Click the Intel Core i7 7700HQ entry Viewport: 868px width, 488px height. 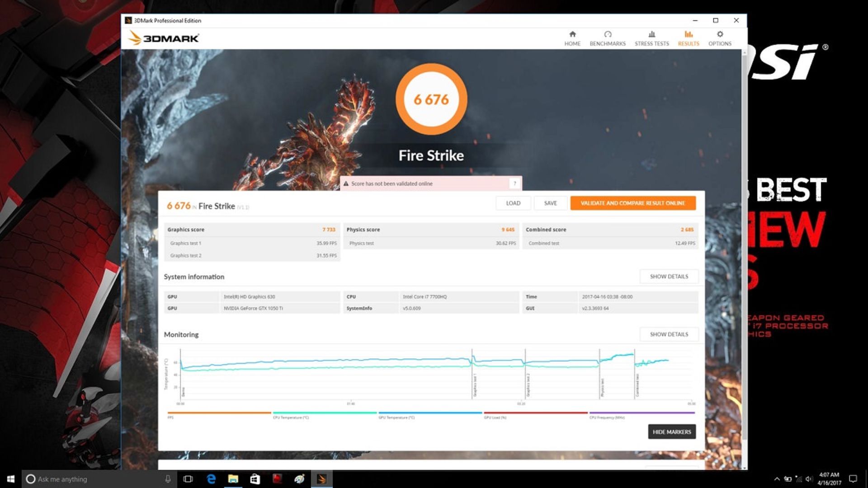click(425, 297)
